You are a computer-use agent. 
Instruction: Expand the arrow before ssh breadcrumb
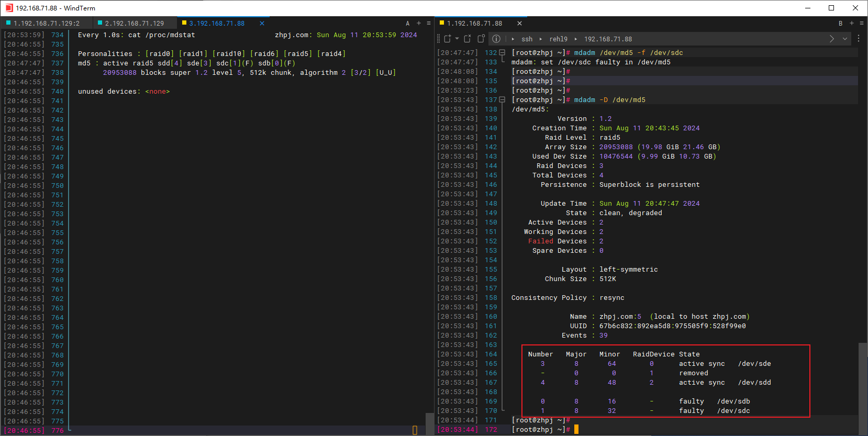pos(513,39)
